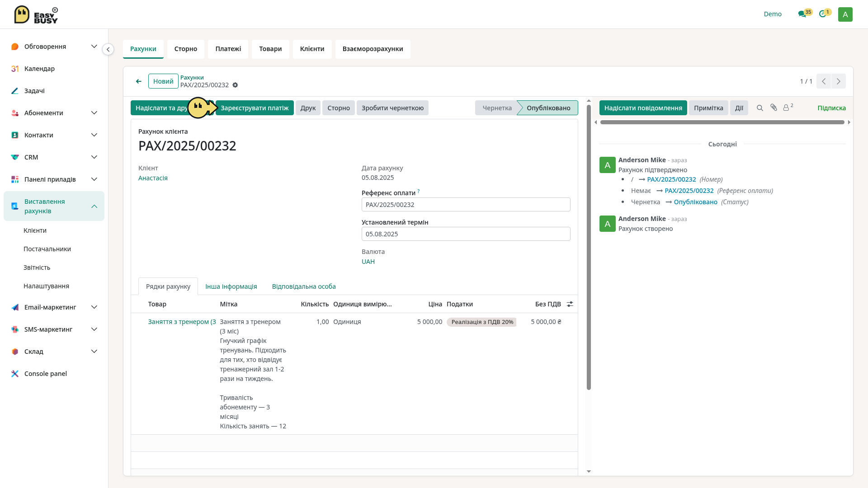
Task: Click the Примітка button
Action: (708, 108)
